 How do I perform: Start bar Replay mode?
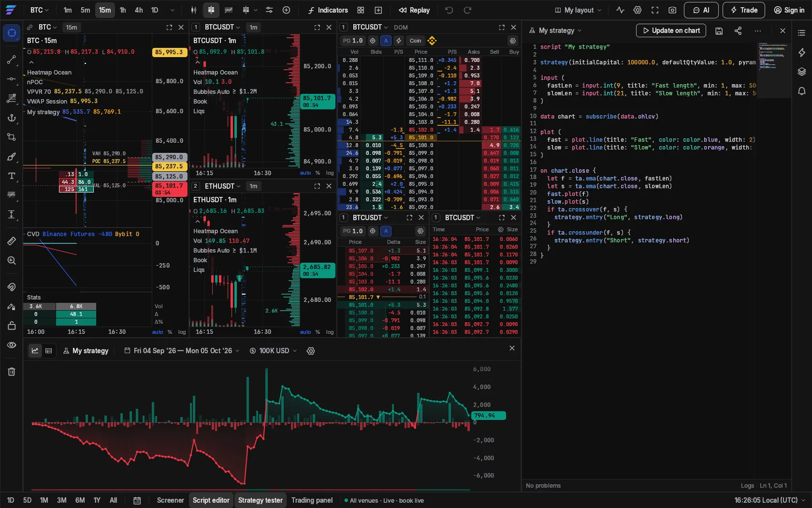(414, 10)
